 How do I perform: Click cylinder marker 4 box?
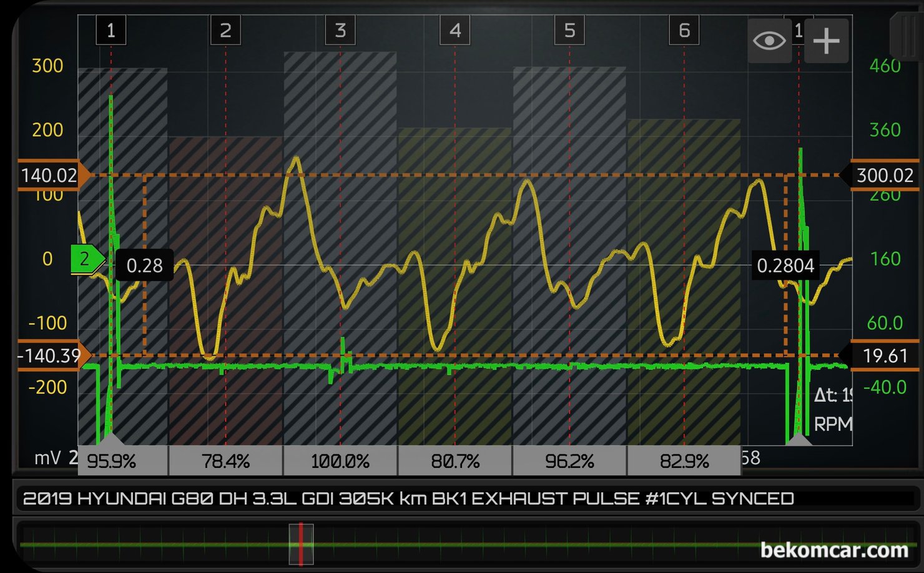(x=455, y=31)
